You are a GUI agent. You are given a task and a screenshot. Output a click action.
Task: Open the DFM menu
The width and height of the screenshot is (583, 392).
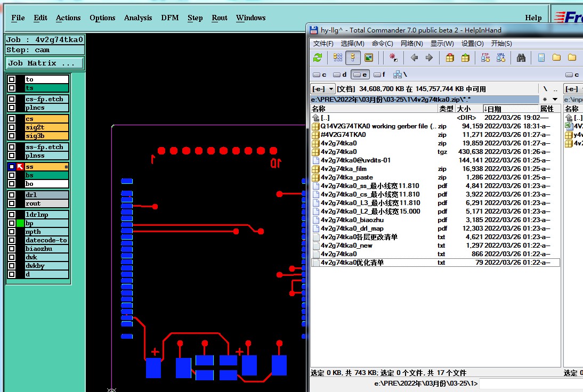pos(170,18)
